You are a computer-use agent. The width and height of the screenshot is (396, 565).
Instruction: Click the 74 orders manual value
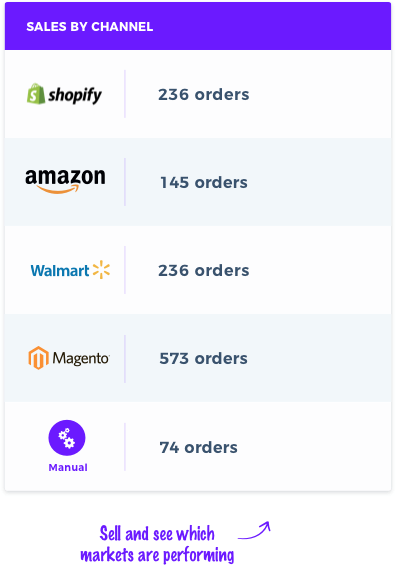point(199,448)
